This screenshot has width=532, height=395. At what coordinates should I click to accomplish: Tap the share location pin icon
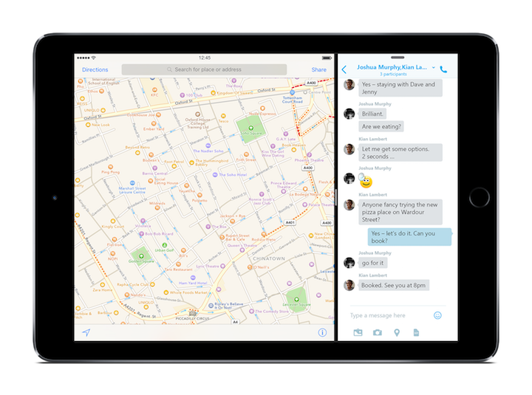tap(397, 333)
